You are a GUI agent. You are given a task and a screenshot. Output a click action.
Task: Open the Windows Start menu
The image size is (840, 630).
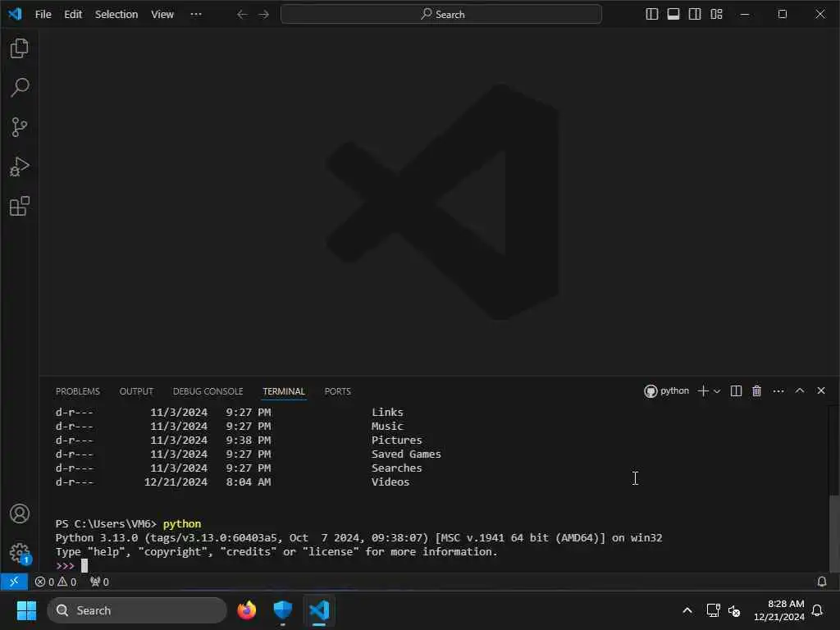26,610
